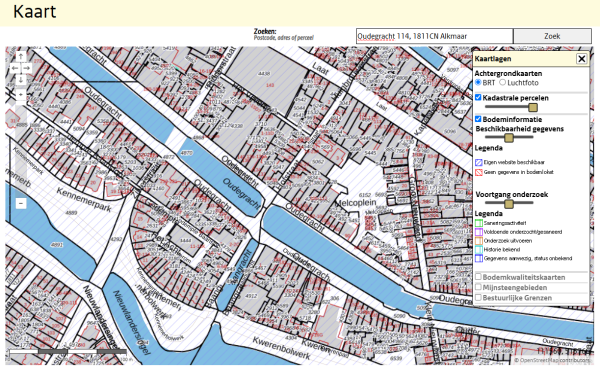Click the Kennemerpark label on map
600x370 pixels.
(84, 199)
